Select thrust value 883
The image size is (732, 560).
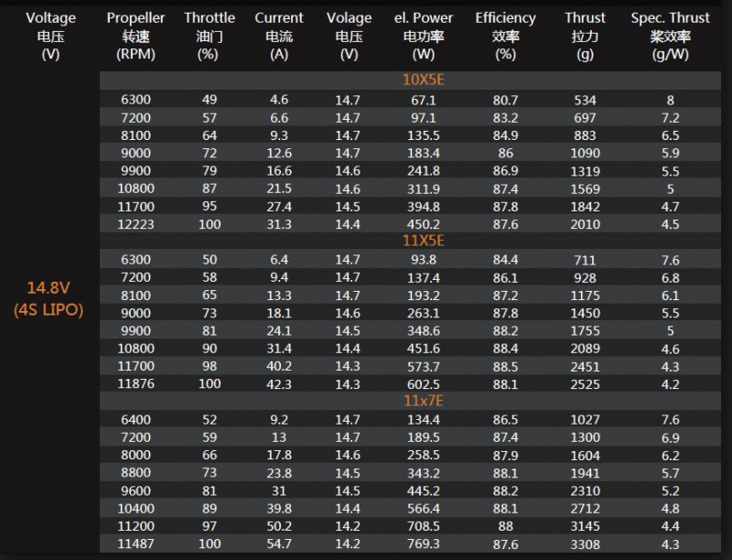coord(585,135)
